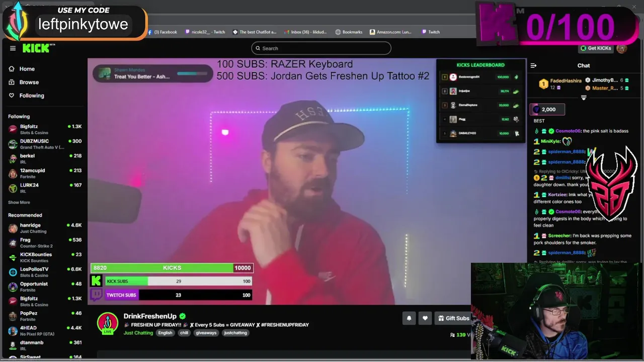Open DUBZMUSIC channel in sidebar
This screenshot has height=362, width=644.
pyautogui.click(x=44, y=144)
